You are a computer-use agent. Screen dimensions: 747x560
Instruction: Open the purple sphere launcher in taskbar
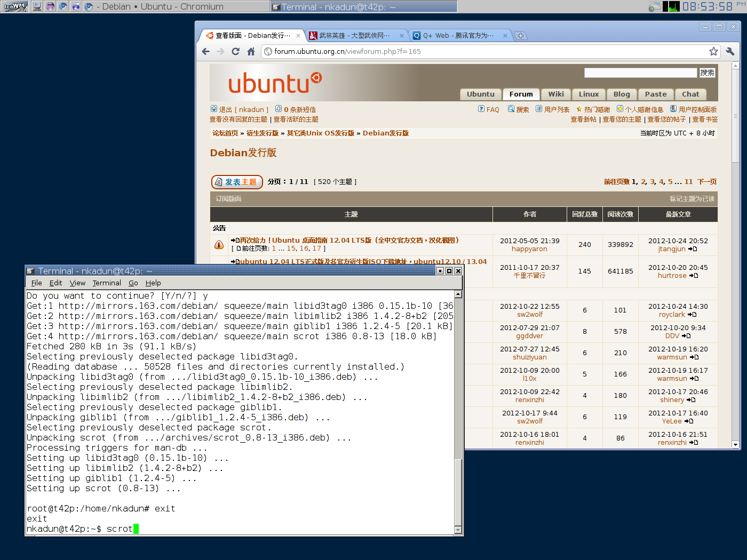(x=50, y=6)
